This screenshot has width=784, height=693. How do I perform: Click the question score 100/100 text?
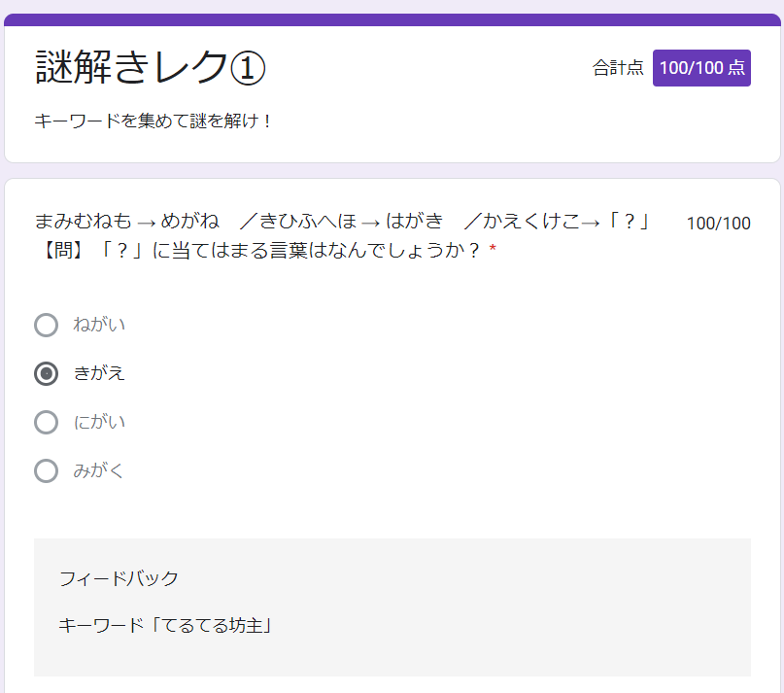click(x=718, y=223)
